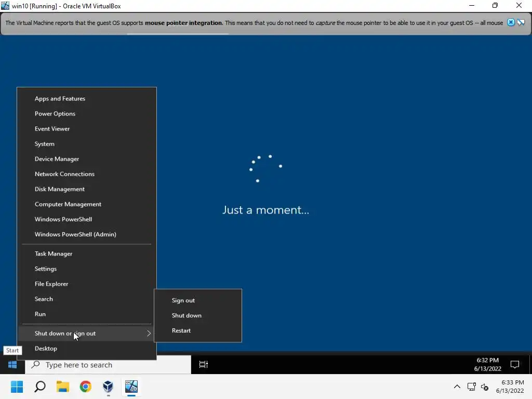Open host clock showing 6:33 PM
This screenshot has width=532, height=399.
[510, 387]
